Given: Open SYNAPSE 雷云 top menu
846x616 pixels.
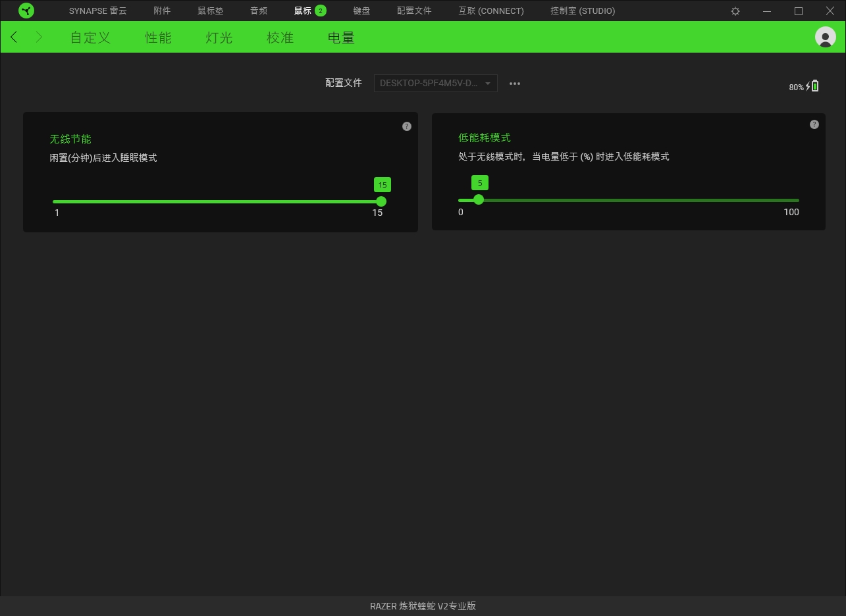Looking at the screenshot, I should [x=97, y=11].
